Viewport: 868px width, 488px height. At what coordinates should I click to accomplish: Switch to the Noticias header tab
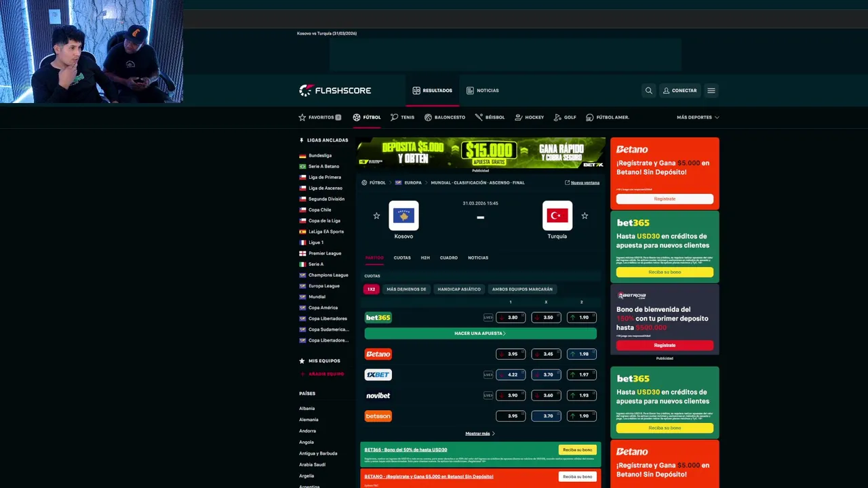tap(483, 90)
